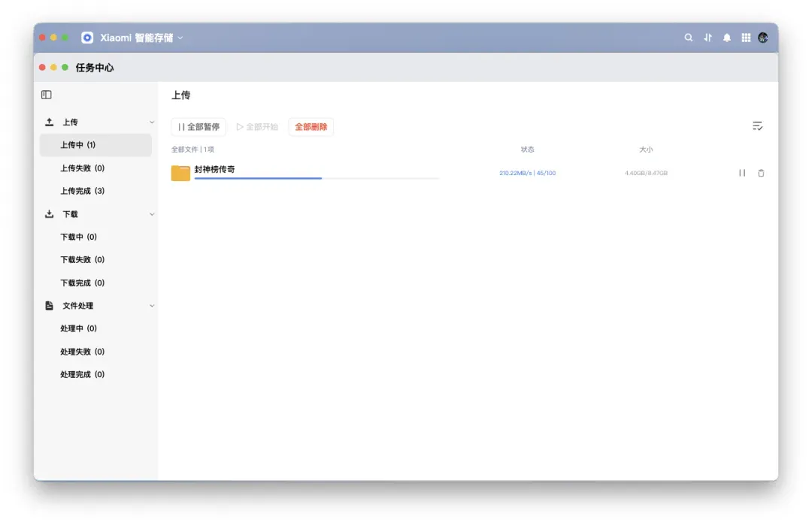Minimize the 任务中心 window with yellow button
The height and width of the screenshot is (526, 812).
(x=53, y=68)
